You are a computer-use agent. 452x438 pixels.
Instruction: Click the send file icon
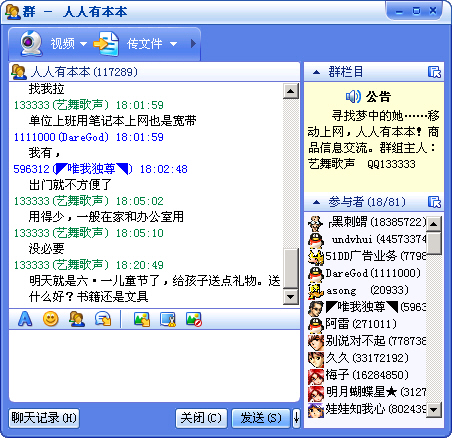(x=107, y=44)
